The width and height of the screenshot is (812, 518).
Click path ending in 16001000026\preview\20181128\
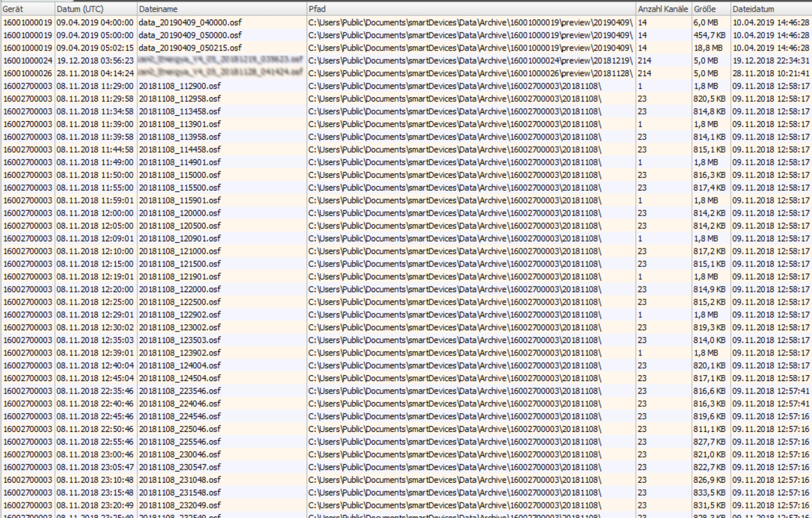click(x=471, y=73)
